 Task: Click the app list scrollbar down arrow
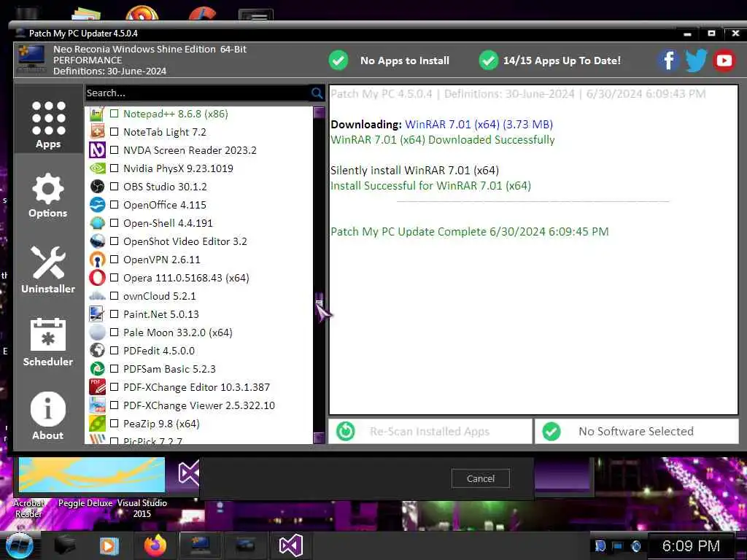coord(320,437)
